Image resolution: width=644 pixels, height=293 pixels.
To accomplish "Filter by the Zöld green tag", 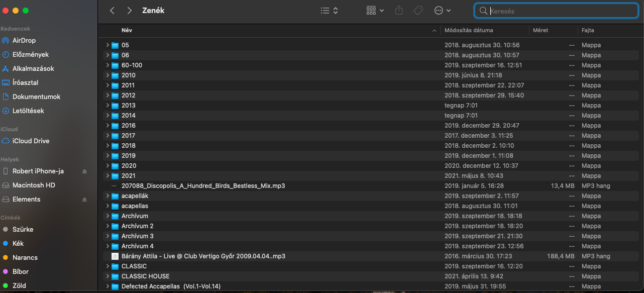I will [19, 285].
